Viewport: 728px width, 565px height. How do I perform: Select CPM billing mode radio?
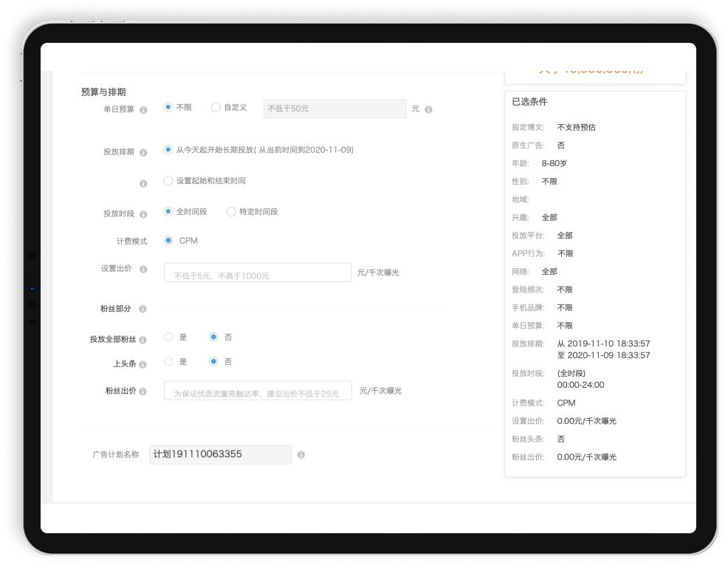pos(168,241)
